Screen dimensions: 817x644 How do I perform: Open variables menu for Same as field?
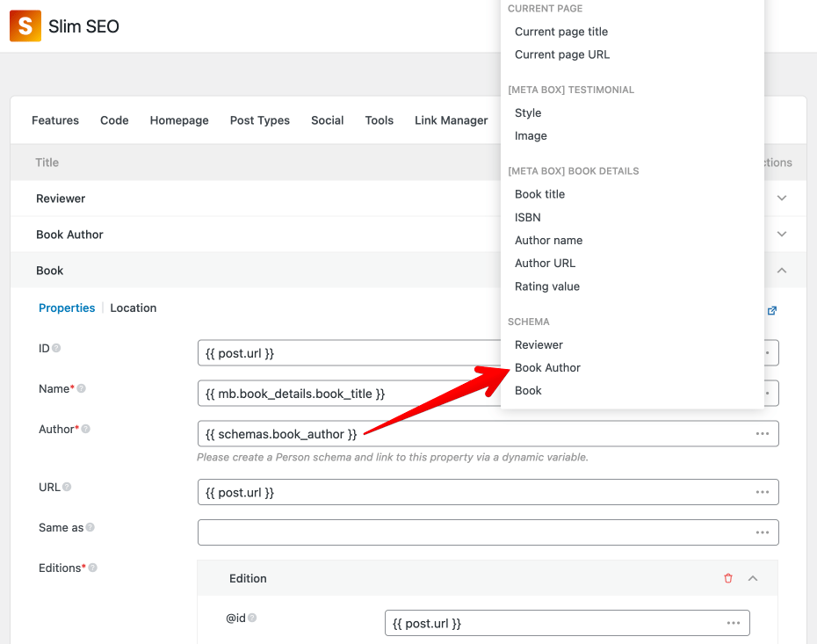(x=763, y=532)
